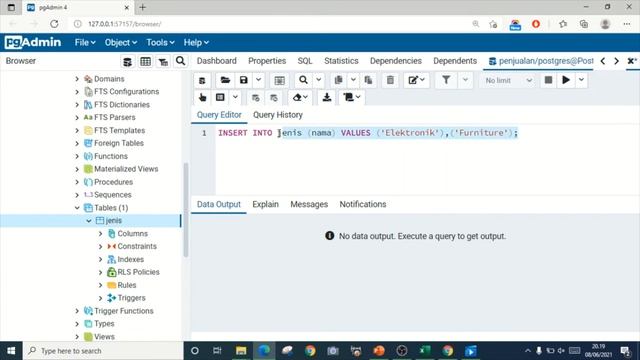The image size is (640, 360).
Task: Expand the Columns node under jenis
Action: pos(100,234)
